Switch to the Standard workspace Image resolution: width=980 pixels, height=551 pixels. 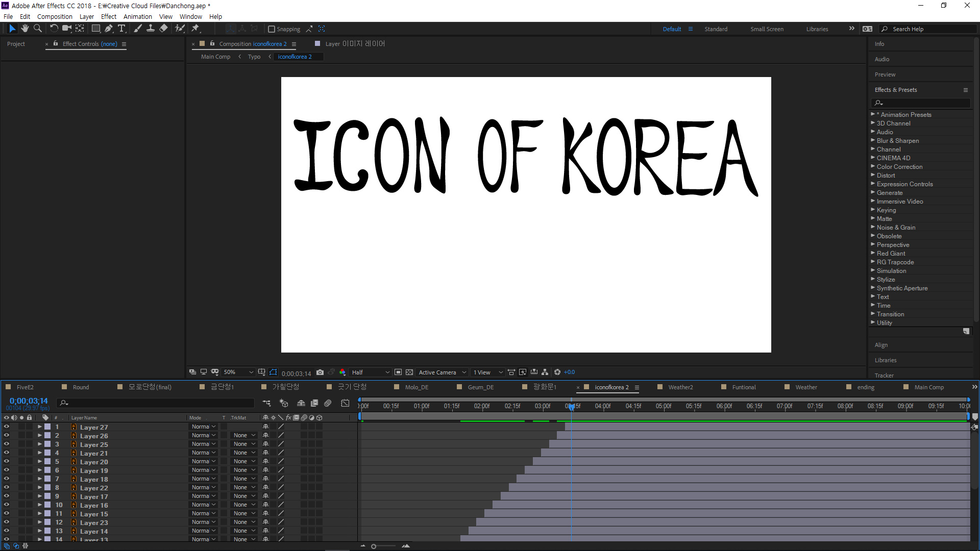coord(716,29)
